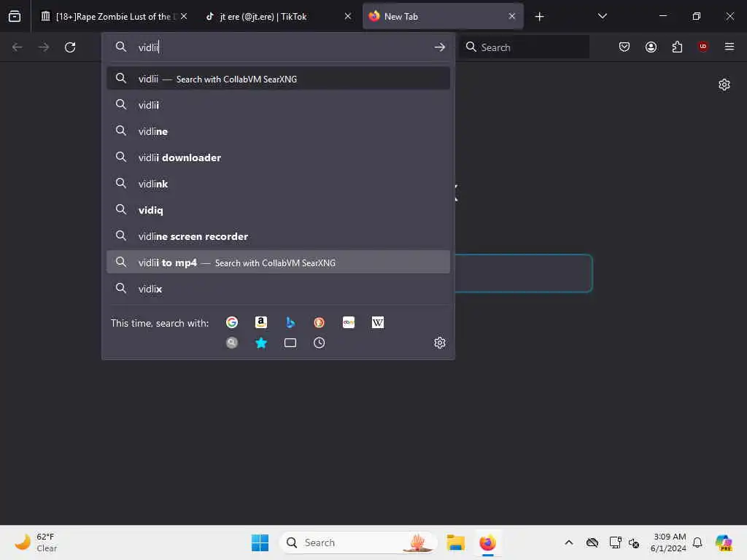This screenshot has height=560, width=747.
Task: Search this time with Google icon
Action: click(231, 322)
